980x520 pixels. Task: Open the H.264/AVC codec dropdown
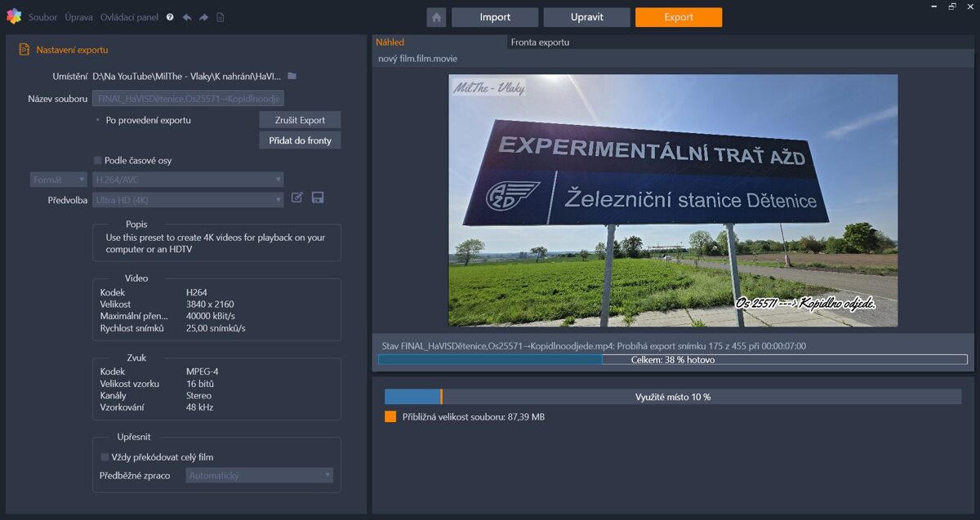click(188, 180)
